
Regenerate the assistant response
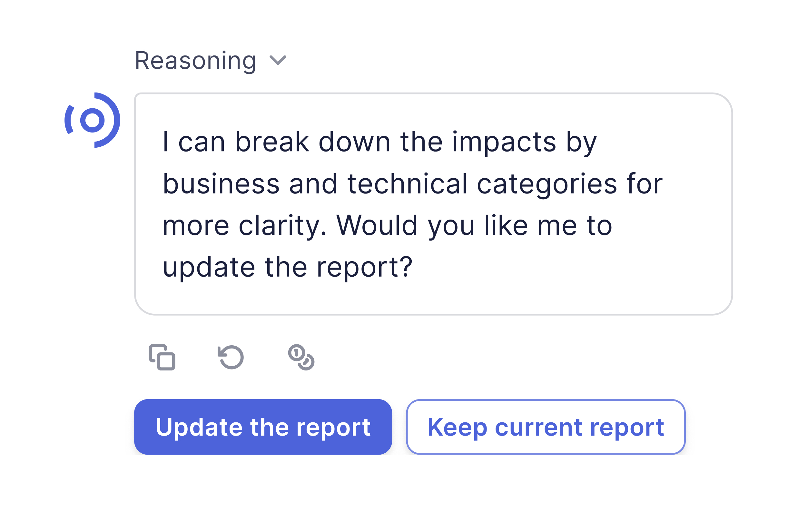231,357
